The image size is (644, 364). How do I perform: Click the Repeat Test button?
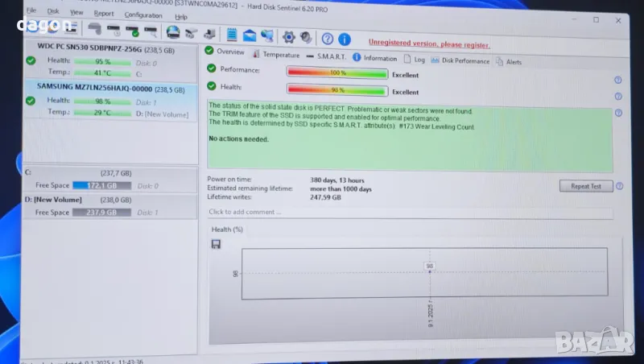pos(585,186)
